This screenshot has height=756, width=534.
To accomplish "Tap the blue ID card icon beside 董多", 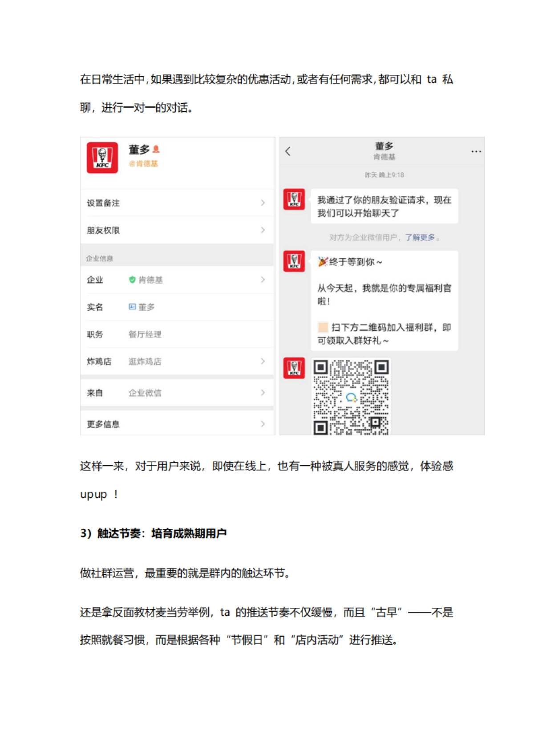I will [x=132, y=307].
